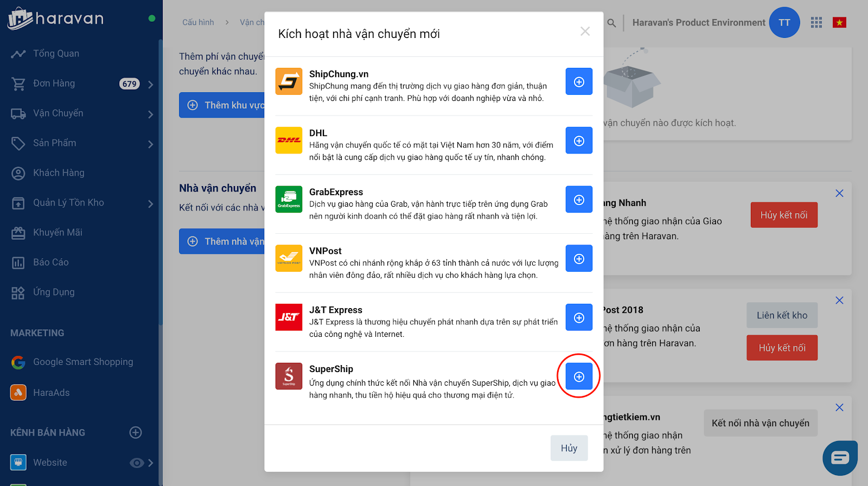This screenshot has width=868, height=486.
Task: Click the Báo Cáo chart icon
Action: [x=18, y=263]
